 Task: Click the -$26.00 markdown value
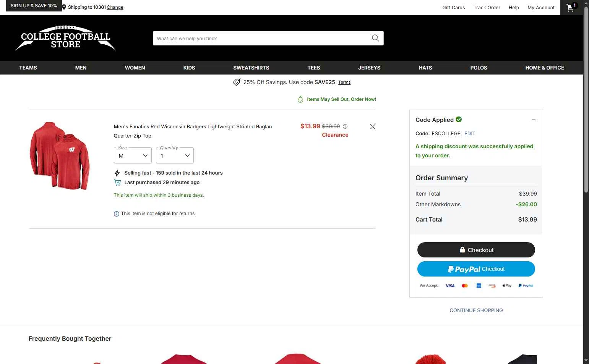click(526, 204)
